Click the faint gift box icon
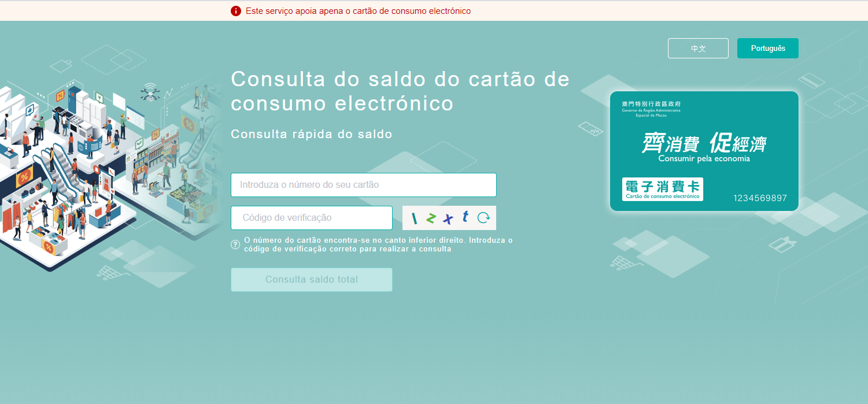868x404 pixels. tap(782, 245)
